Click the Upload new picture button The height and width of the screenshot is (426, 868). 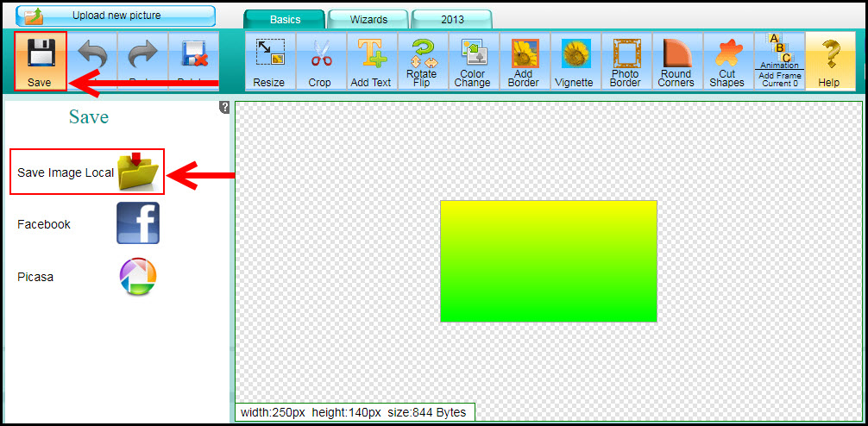pos(116,16)
